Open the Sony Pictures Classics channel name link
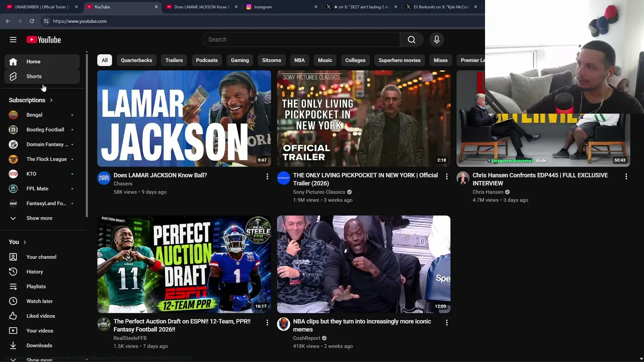The width and height of the screenshot is (644, 362). (319, 192)
